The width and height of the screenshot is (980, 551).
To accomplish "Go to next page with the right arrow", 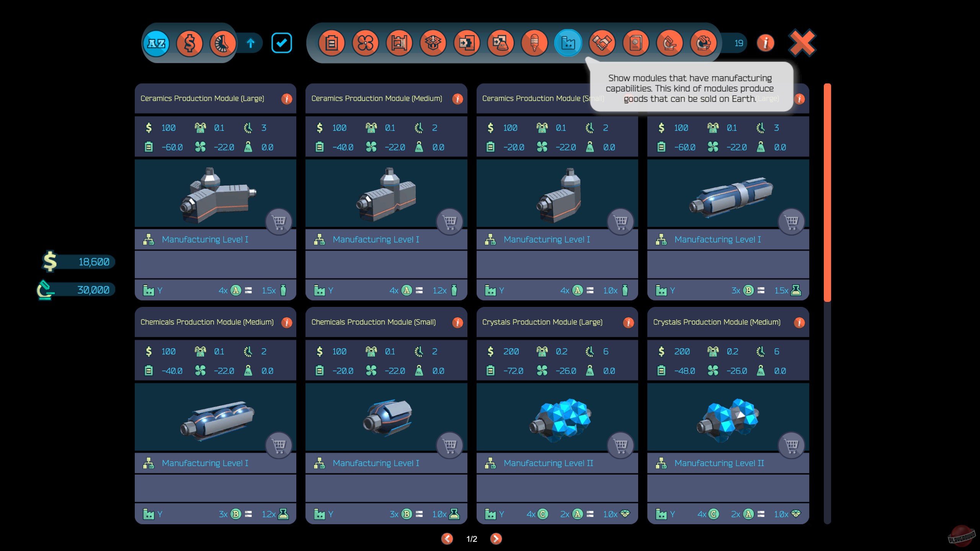I will point(496,539).
